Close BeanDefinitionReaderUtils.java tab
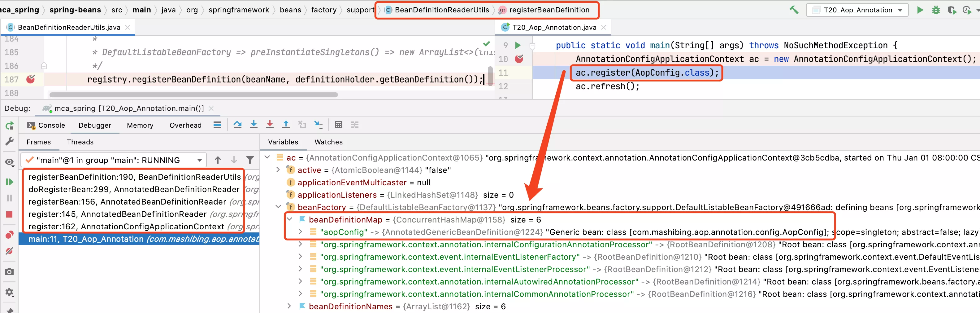The image size is (980, 313). click(x=128, y=27)
